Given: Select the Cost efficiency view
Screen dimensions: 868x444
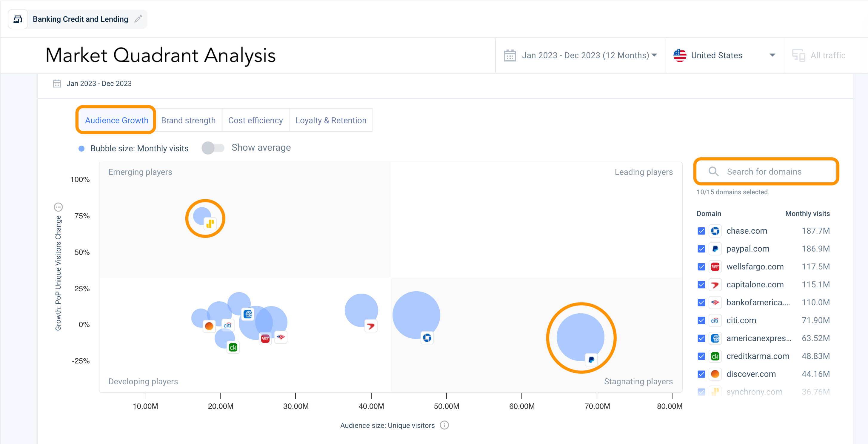Looking at the screenshot, I should [256, 120].
